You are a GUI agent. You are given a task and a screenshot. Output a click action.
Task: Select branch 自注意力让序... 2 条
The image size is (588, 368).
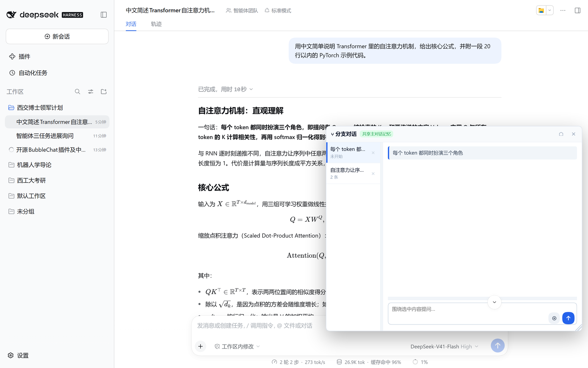click(353, 173)
